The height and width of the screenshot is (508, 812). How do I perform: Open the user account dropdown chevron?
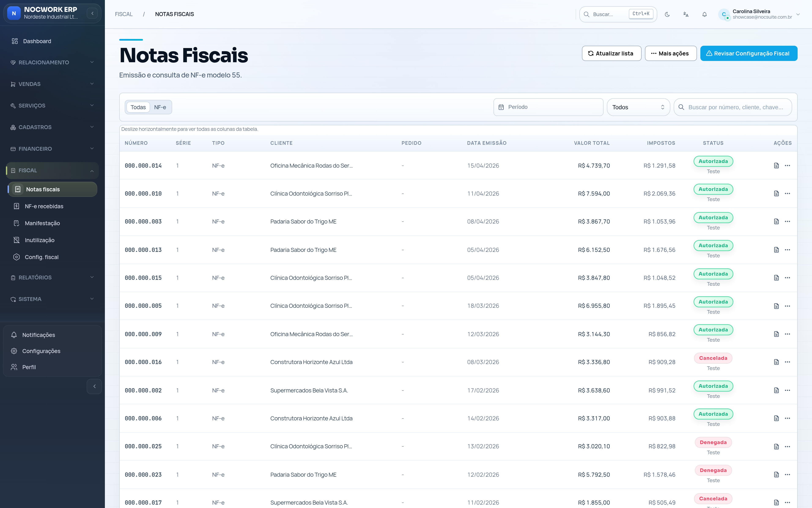(x=798, y=14)
